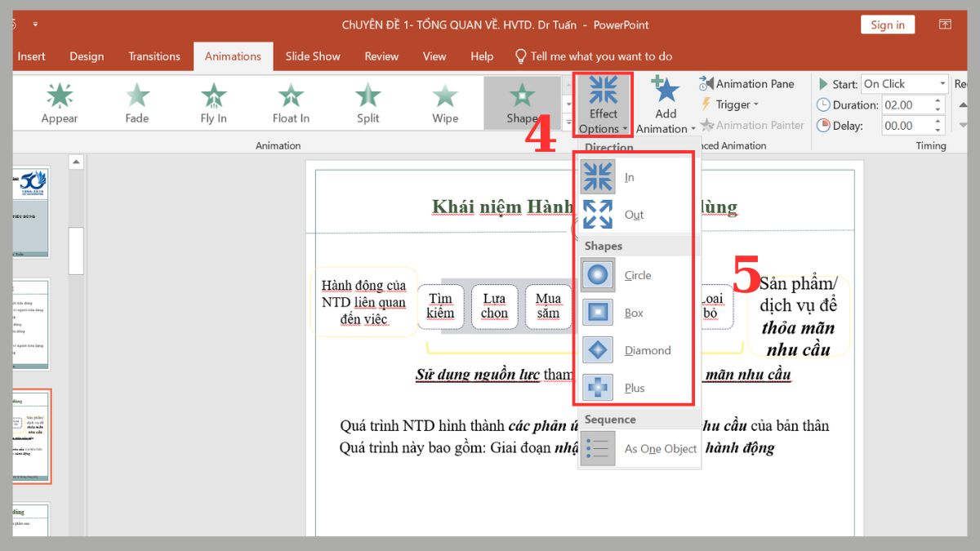Image resolution: width=980 pixels, height=551 pixels.
Task: Open Tell me what you want to do
Action: pyautogui.click(x=592, y=56)
